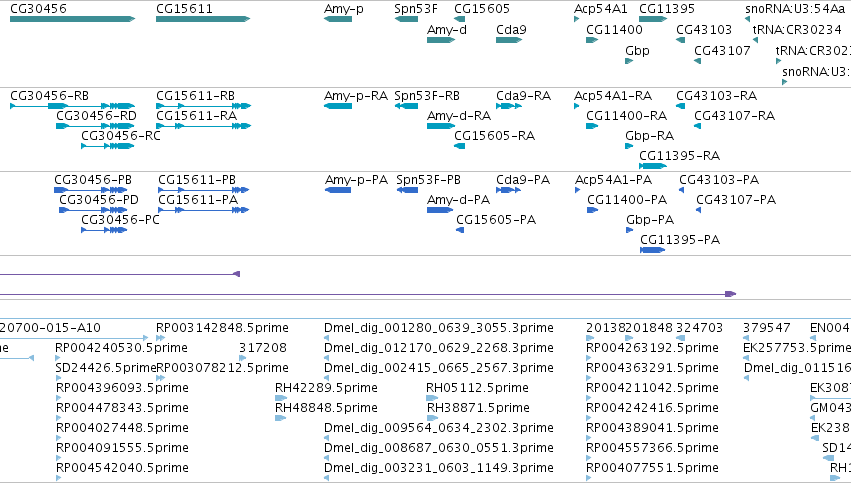Image resolution: width=851 pixels, height=483 pixels.
Task: Select the tRNA:CR30234 feature label
Action: point(797,30)
